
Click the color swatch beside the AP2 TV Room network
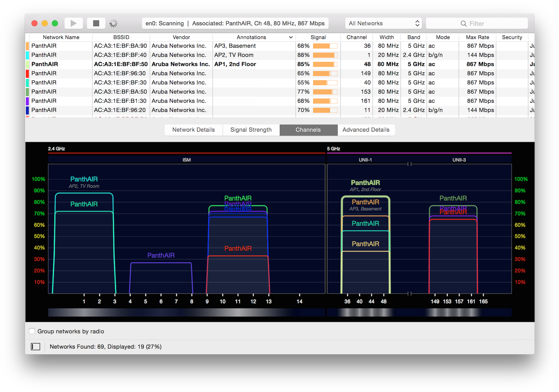tap(27, 55)
